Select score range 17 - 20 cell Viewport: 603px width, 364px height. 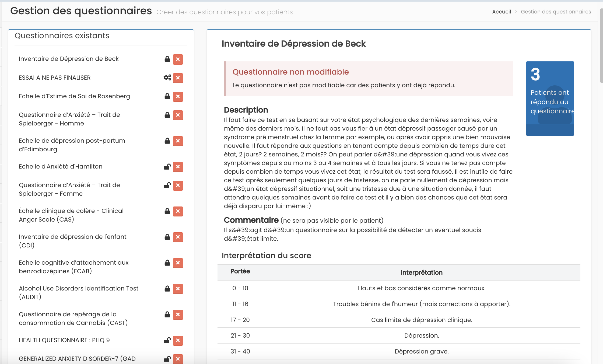pyautogui.click(x=240, y=320)
